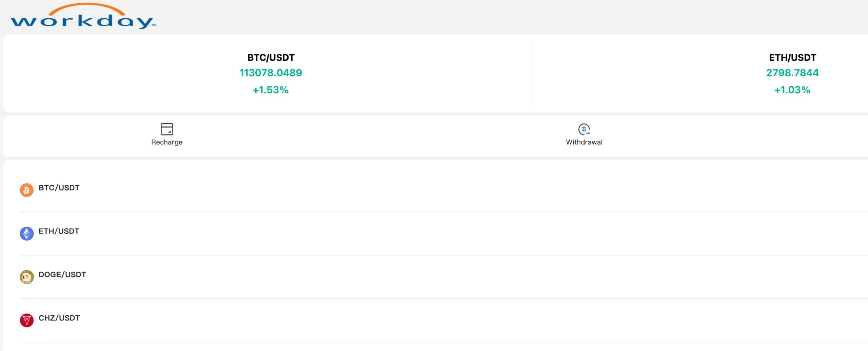The image size is (868, 351).
Task: Click the ETH/USDT heading in the top ticker
Action: tap(792, 58)
